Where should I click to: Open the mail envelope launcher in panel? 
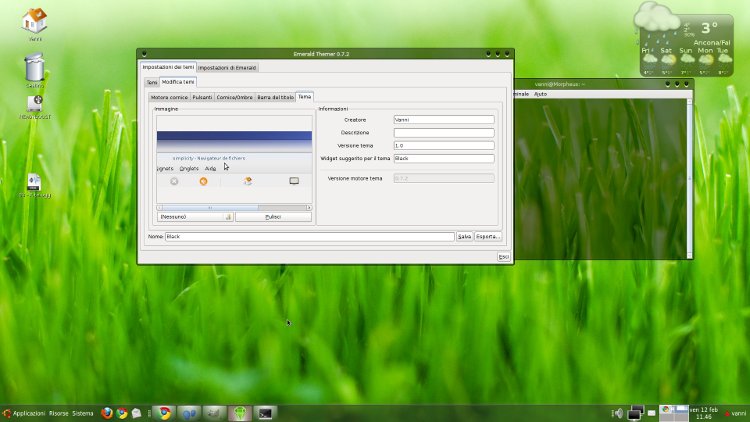point(137,413)
